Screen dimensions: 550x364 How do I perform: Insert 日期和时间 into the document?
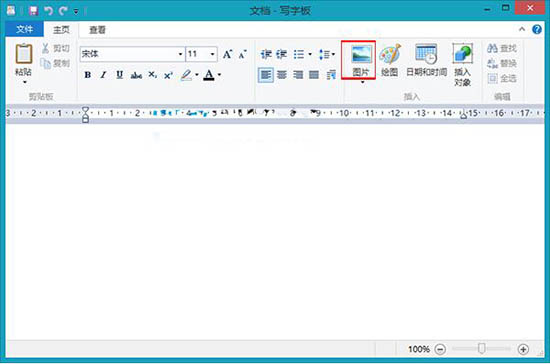pyautogui.click(x=426, y=60)
